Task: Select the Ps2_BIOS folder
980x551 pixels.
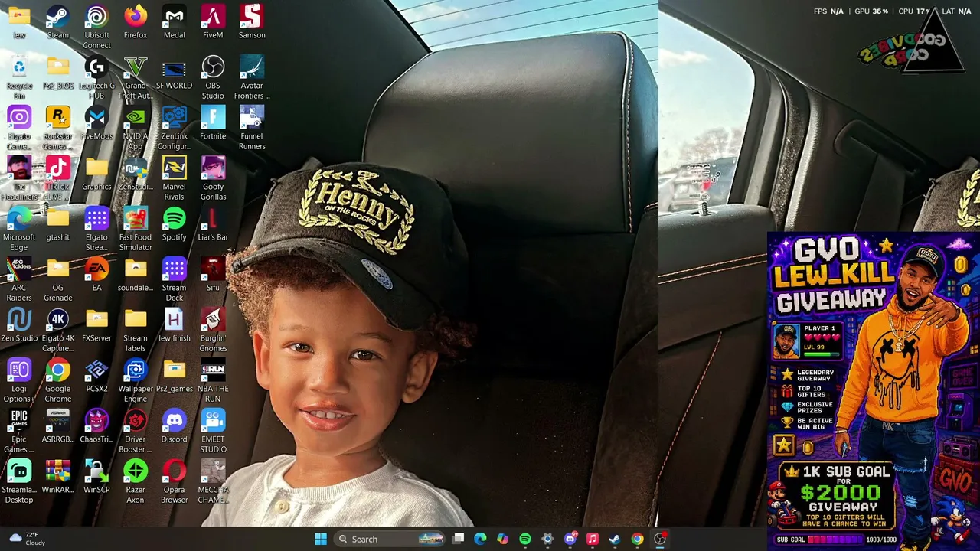Action: coord(57,73)
